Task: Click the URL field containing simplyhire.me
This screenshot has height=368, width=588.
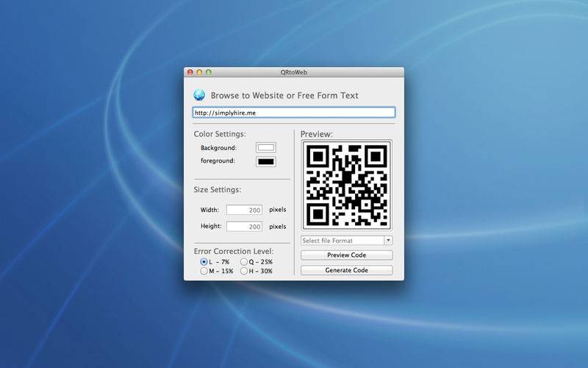Action: pyautogui.click(x=293, y=113)
